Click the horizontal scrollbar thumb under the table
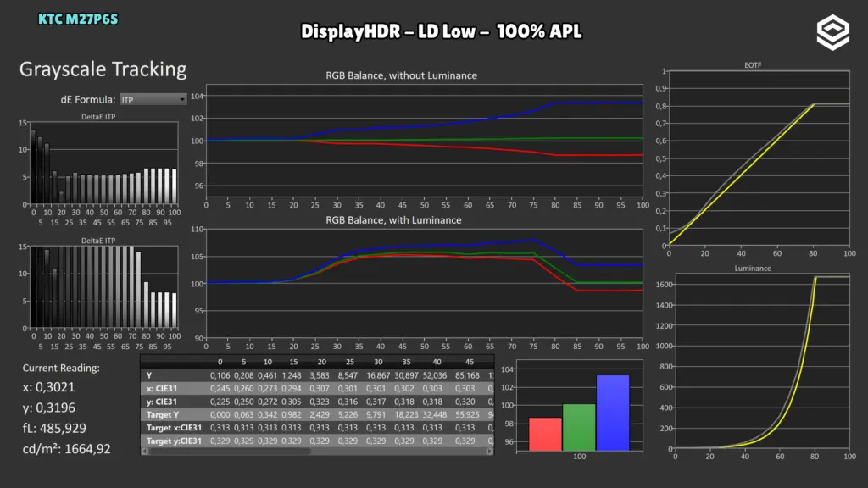 (x=230, y=452)
